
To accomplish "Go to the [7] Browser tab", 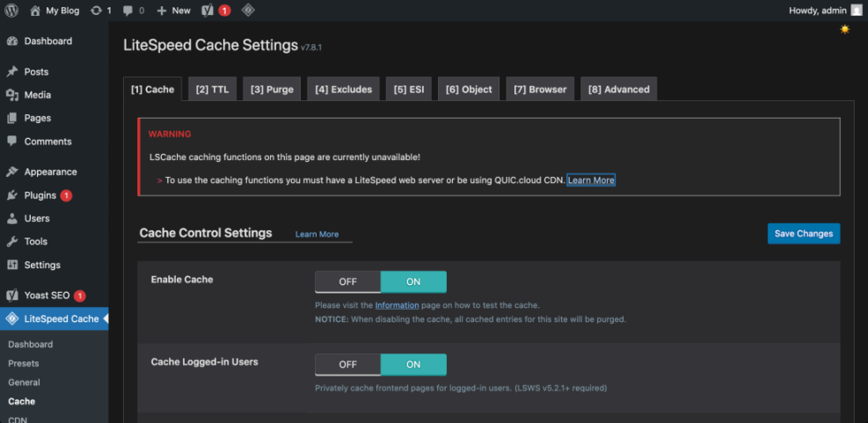I will pos(540,89).
